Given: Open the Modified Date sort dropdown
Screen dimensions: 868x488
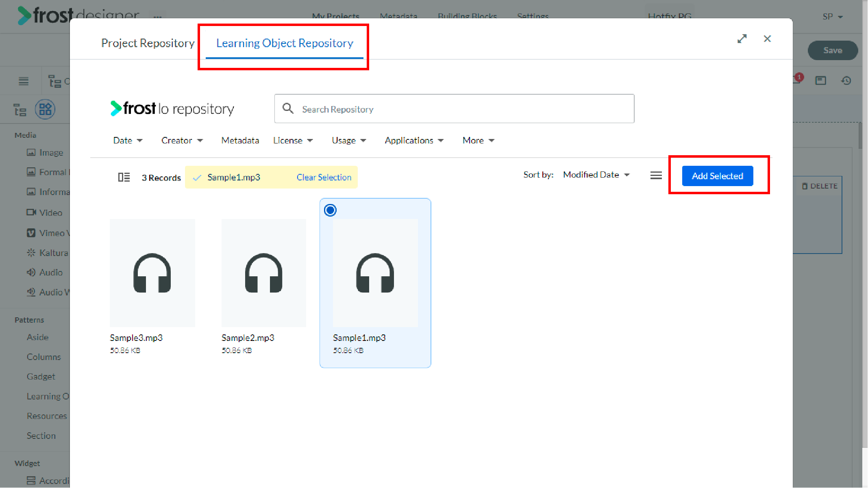Looking at the screenshot, I should (596, 175).
